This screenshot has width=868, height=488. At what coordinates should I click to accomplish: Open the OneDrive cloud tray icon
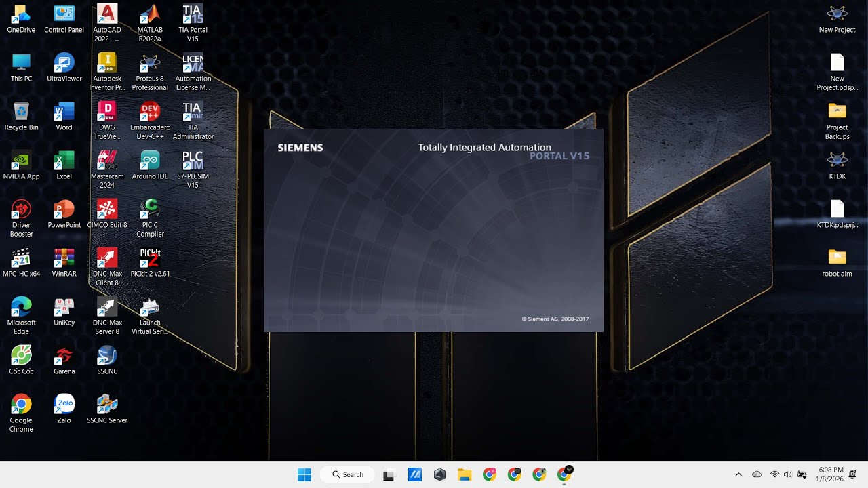pos(757,474)
